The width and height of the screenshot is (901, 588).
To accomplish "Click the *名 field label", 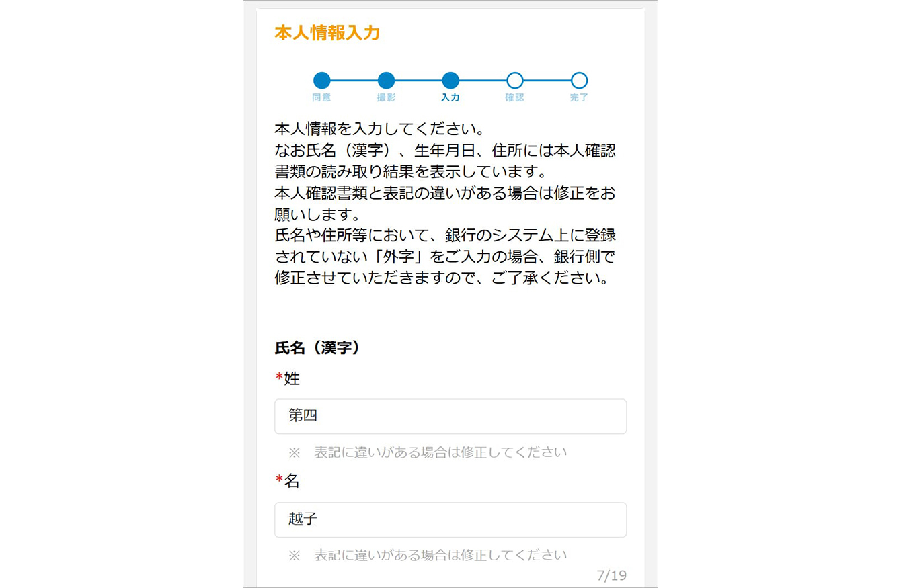I will click(288, 481).
